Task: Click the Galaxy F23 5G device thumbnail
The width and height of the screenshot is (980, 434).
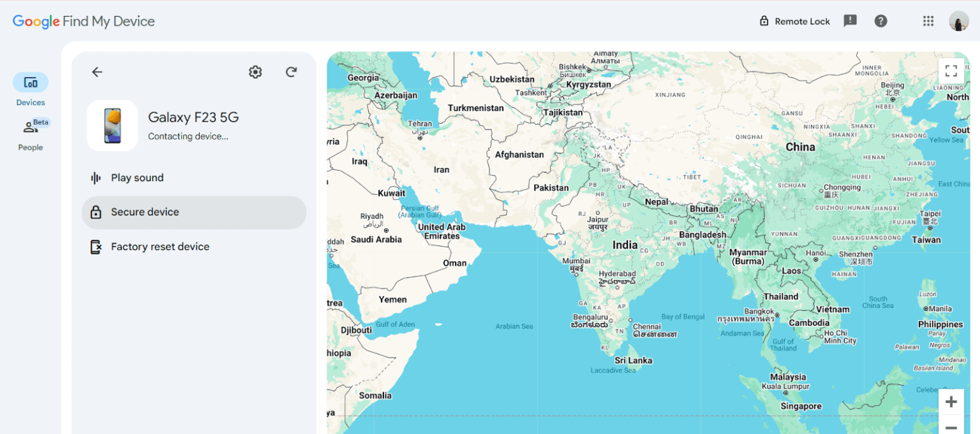Action: tap(112, 126)
